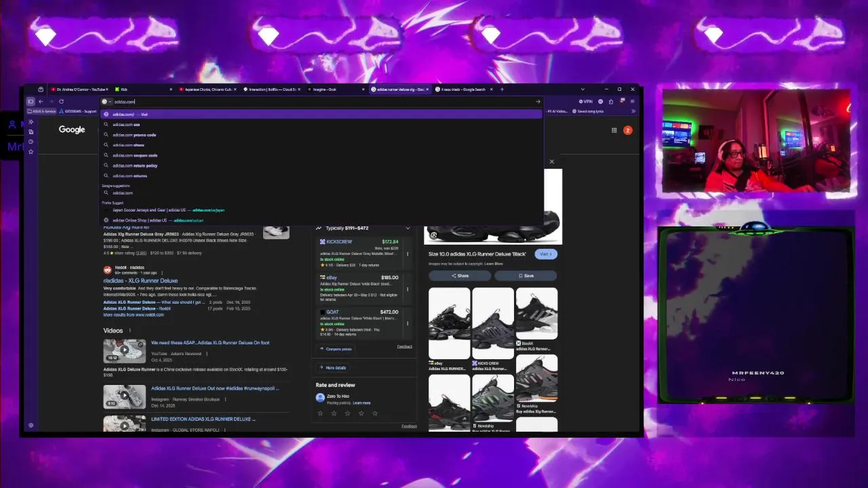Play the 'We need these ASAP' video thumbnail
The height and width of the screenshot is (488, 868).
pos(124,350)
